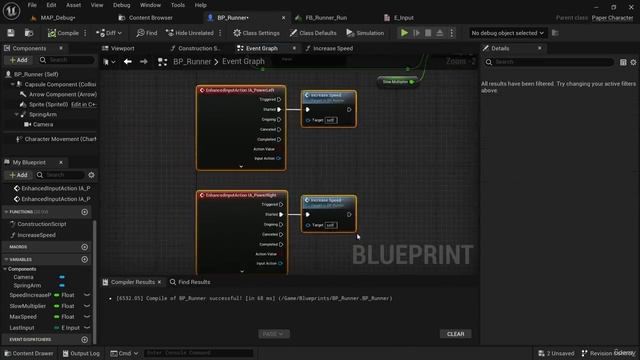Select the IncreaseSpeed function
The width and height of the screenshot is (640, 360).
point(36,235)
